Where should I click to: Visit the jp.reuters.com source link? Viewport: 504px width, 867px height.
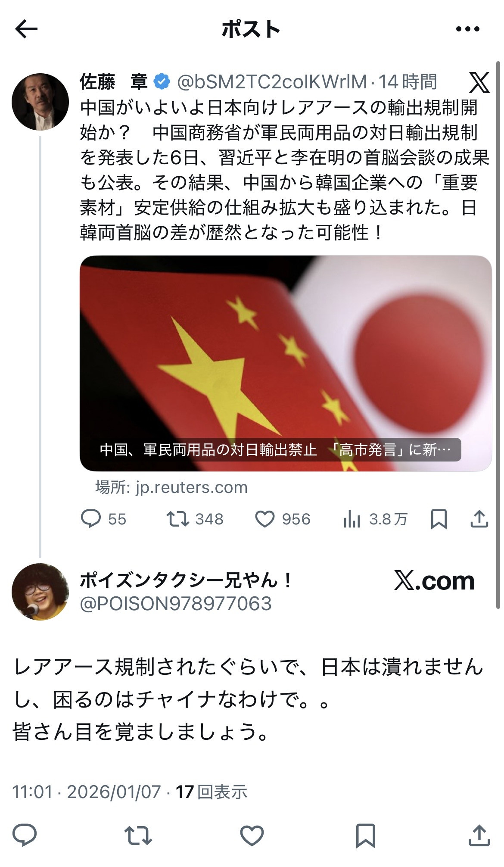(x=171, y=487)
